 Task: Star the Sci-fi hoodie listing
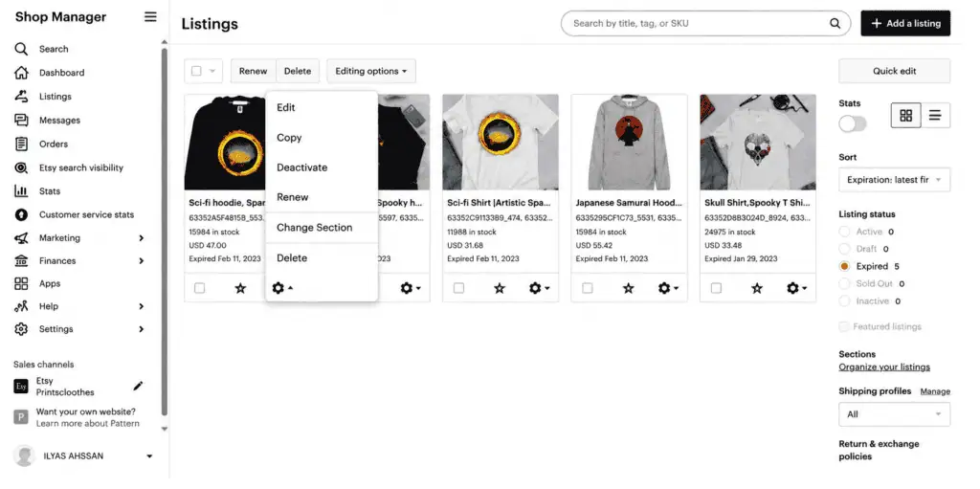(x=240, y=288)
